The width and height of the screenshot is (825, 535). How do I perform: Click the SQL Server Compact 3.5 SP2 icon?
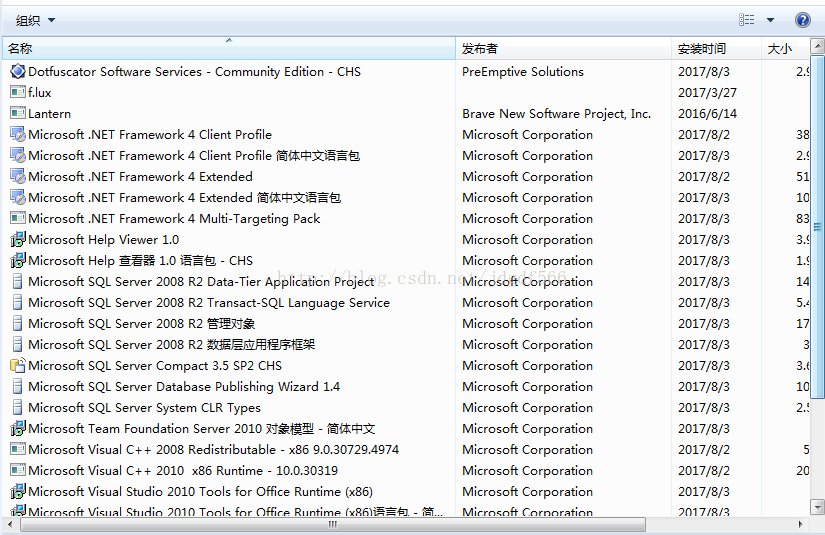(18, 365)
